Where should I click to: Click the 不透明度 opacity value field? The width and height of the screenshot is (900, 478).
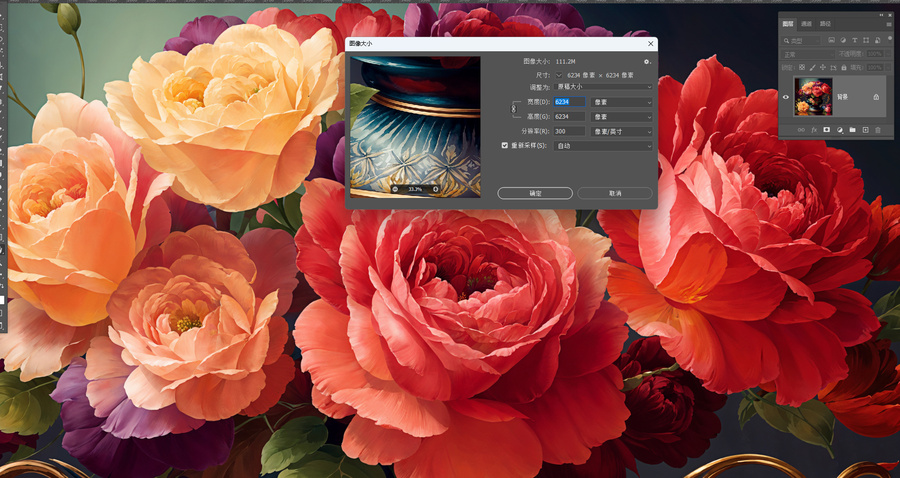[875, 54]
